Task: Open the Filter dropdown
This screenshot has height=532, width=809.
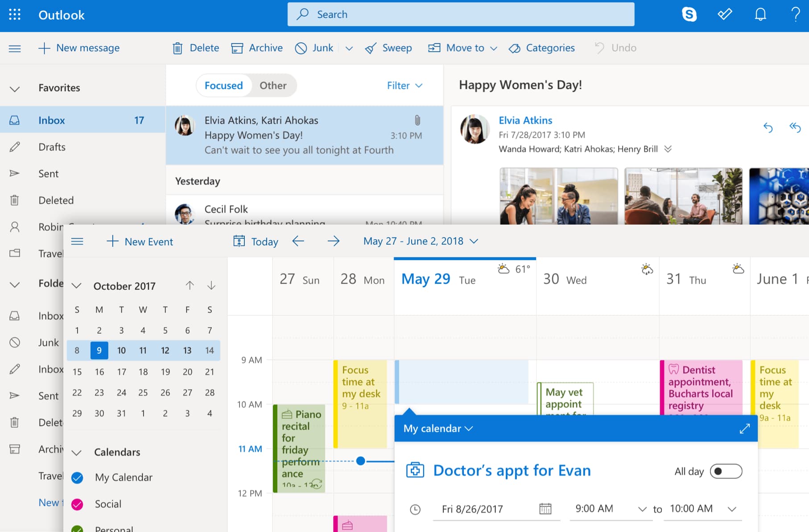Action: tap(404, 86)
